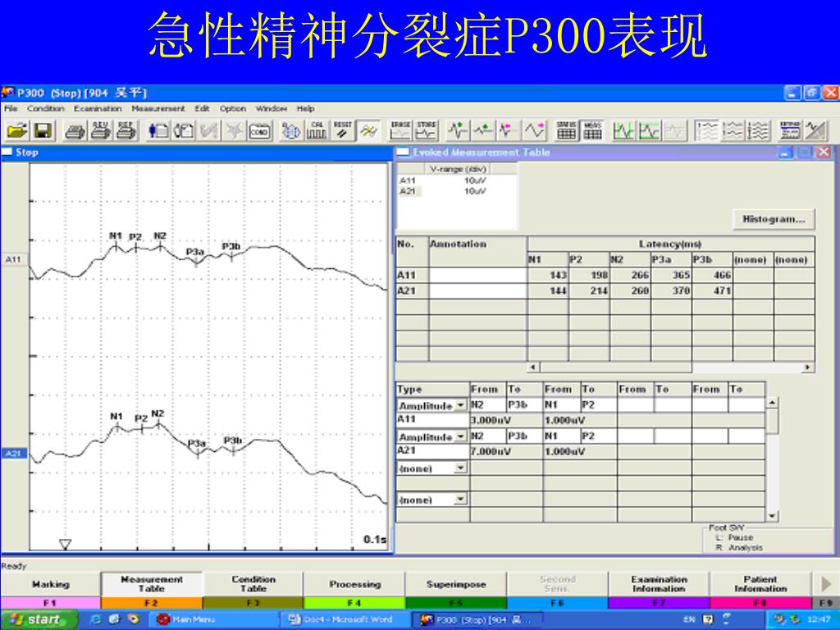Viewport: 840px width, 630px height.
Task: Click the Processing F4 button
Action: click(354, 584)
